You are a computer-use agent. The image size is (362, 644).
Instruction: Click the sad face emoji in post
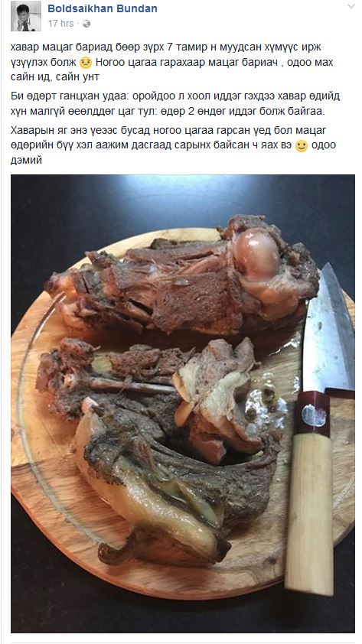pyautogui.click(x=86, y=63)
